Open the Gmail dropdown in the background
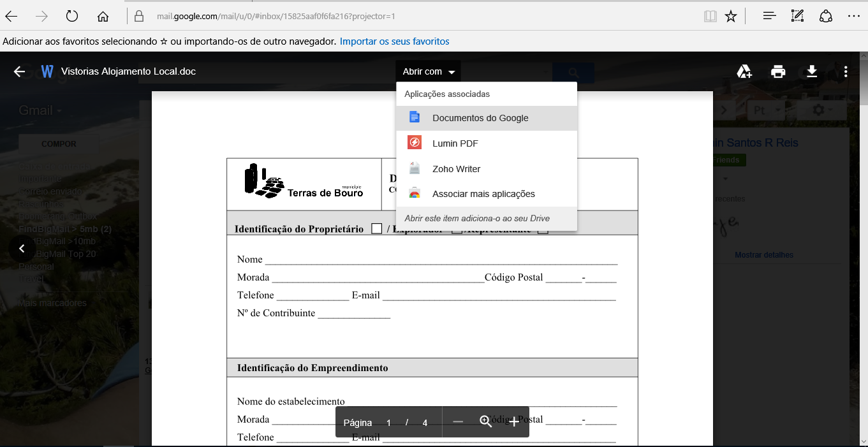The height and width of the screenshot is (447, 868). [x=40, y=110]
